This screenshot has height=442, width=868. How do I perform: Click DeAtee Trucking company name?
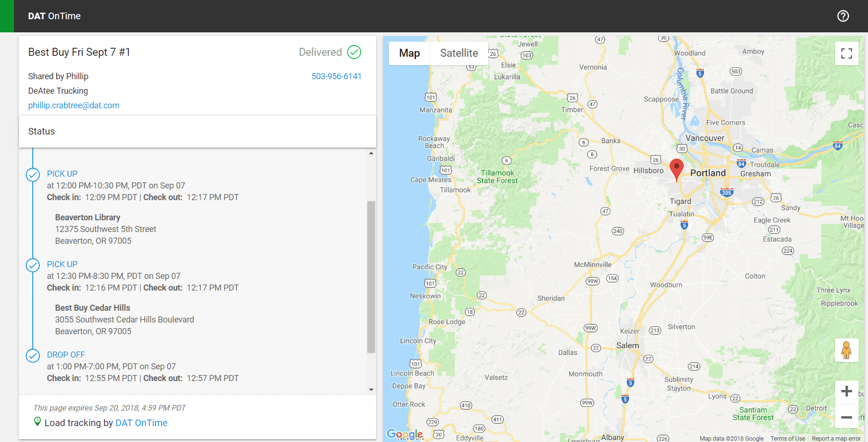pyautogui.click(x=58, y=91)
